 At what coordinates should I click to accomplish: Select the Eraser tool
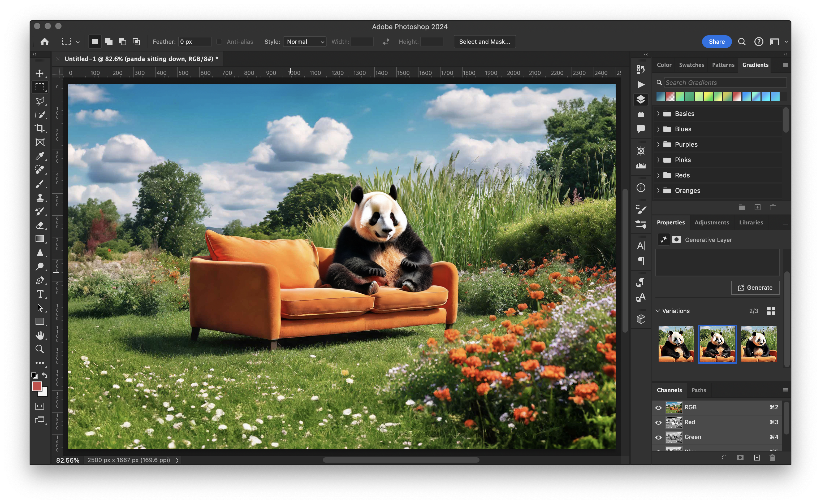[x=40, y=225]
